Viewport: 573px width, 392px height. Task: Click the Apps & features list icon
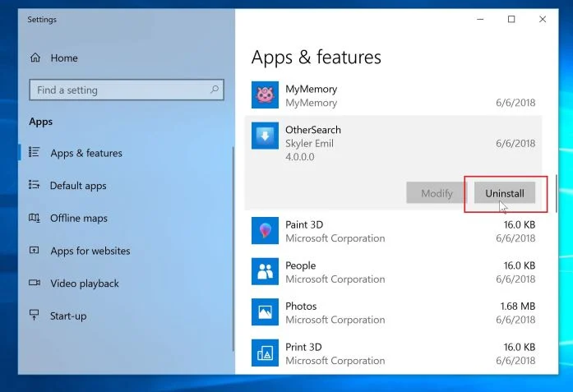(x=34, y=152)
